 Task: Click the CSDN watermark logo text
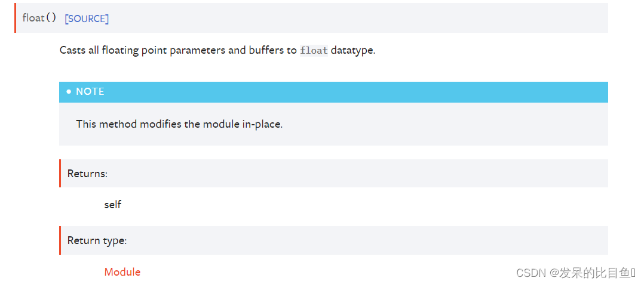(x=531, y=272)
